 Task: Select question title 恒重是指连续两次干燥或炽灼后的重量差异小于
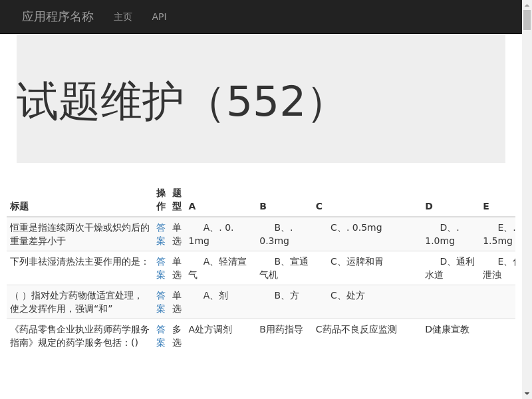[80, 234]
